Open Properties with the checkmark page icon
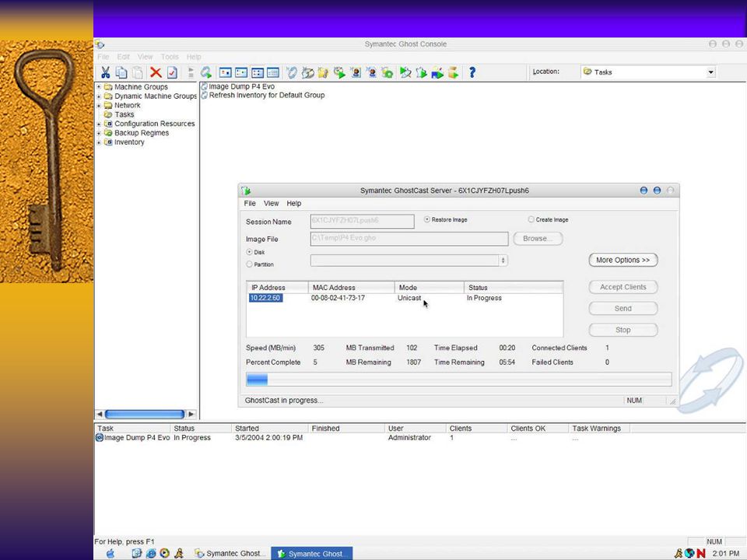Viewport: 747px width, 560px height. pos(172,72)
